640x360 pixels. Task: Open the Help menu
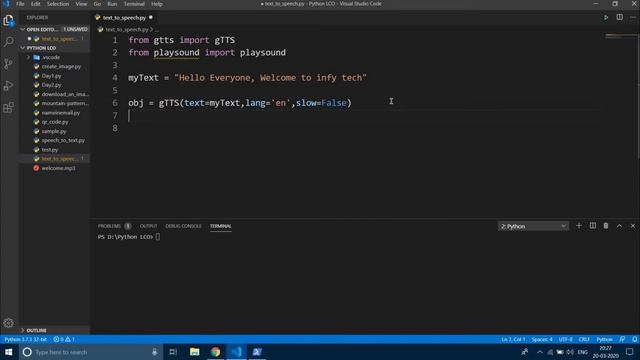157,4
